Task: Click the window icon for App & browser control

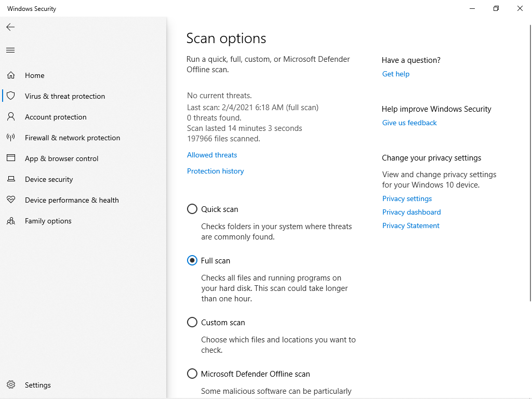Action: [x=11, y=158]
